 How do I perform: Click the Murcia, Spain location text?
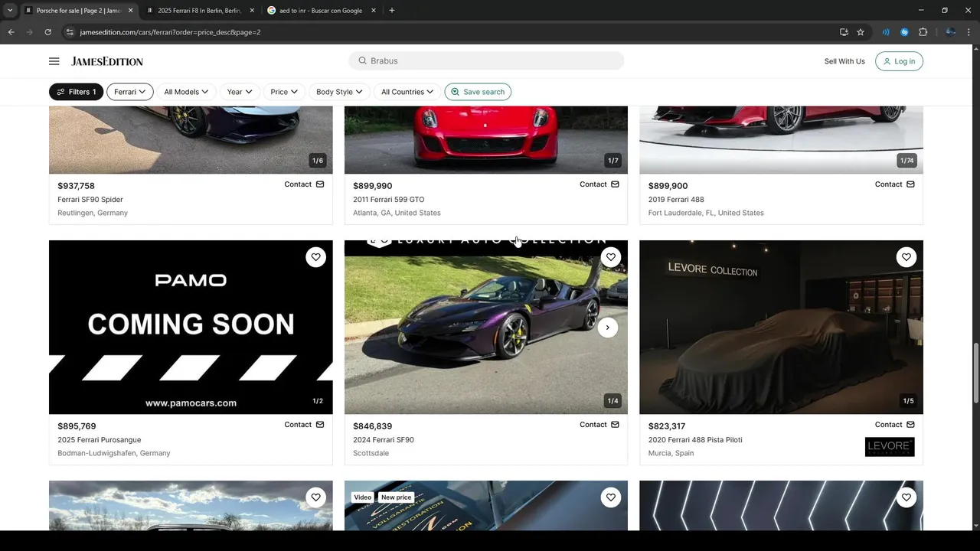671,453
